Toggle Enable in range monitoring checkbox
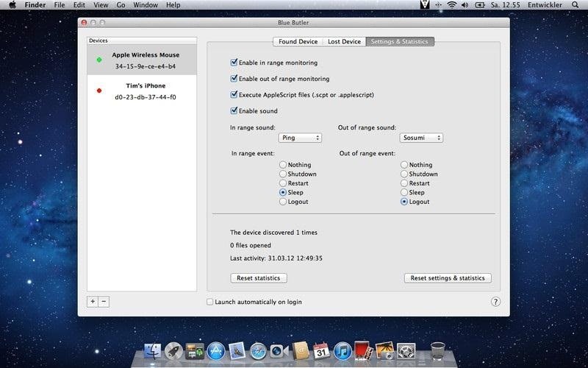The image size is (588, 368). (x=234, y=63)
